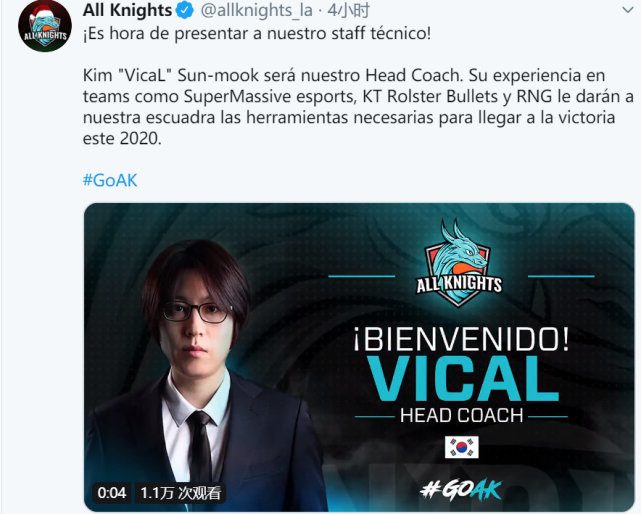Image resolution: width=641 pixels, height=514 pixels.
Task: Click the South Korea flag icon
Action: [x=461, y=447]
